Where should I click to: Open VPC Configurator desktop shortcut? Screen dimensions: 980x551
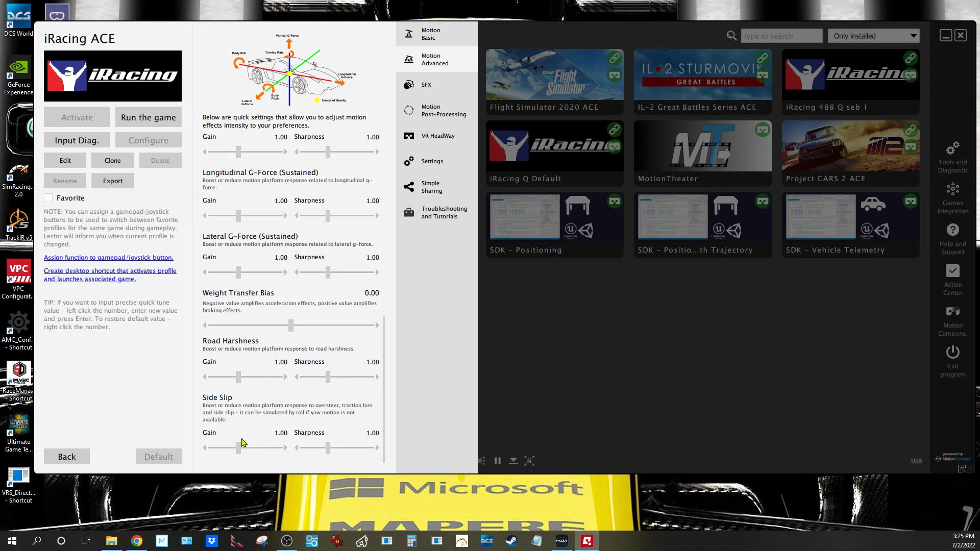(x=18, y=279)
